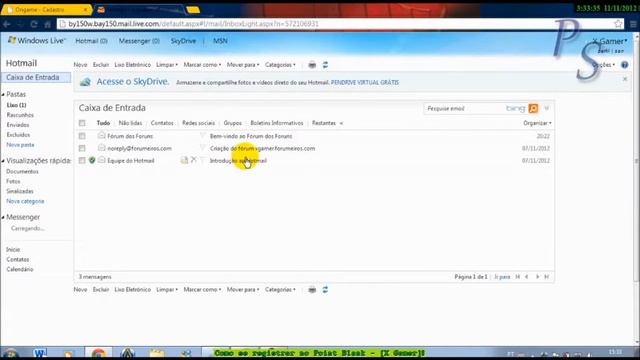This screenshot has height=360, width=640.
Task: Click envelope icon of Fórum dos Forums email
Action: point(101,136)
